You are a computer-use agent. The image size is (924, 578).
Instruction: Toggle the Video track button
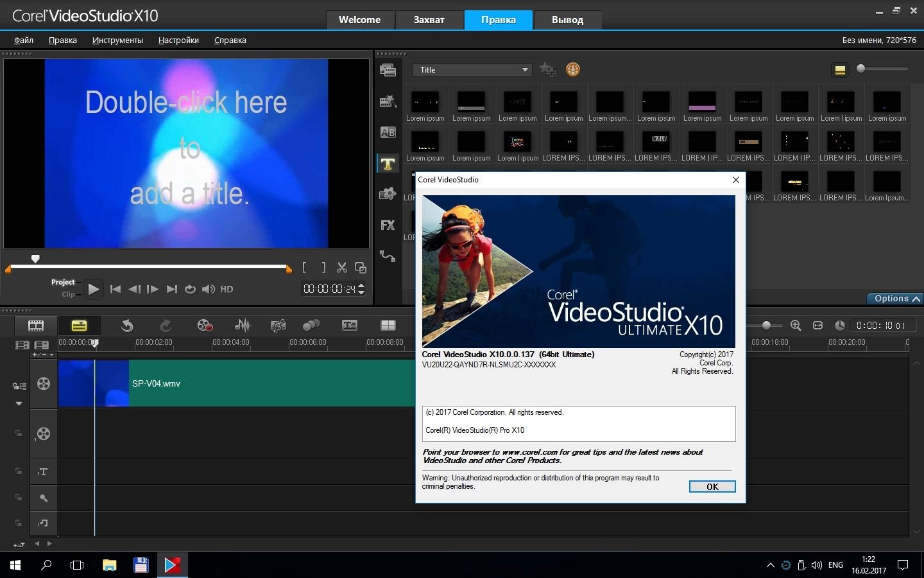(x=44, y=383)
